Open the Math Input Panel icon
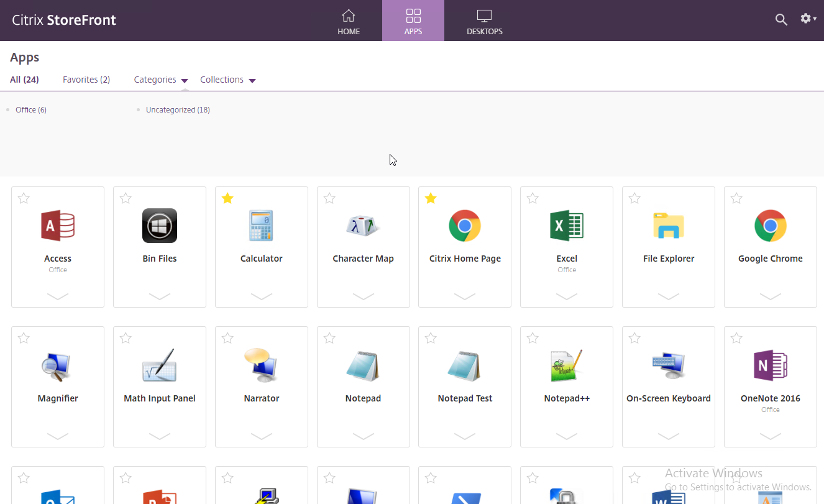This screenshot has width=824, height=504. [160, 365]
